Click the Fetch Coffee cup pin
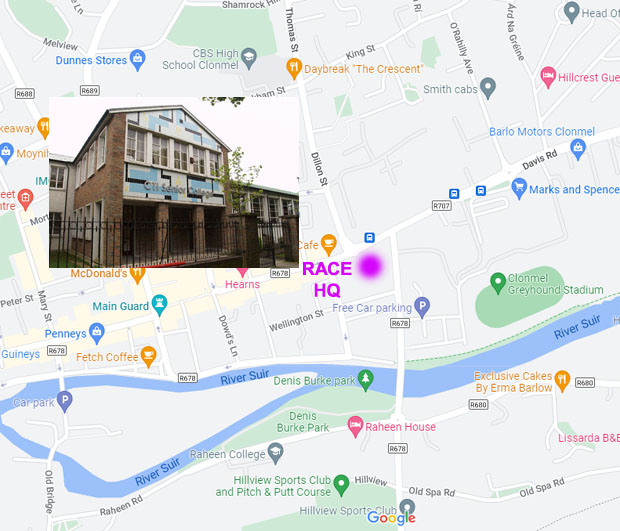 149,356
